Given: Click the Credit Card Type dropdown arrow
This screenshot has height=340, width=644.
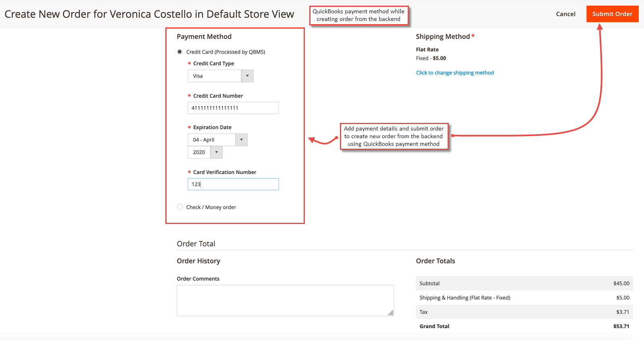Looking at the screenshot, I should (247, 76).
